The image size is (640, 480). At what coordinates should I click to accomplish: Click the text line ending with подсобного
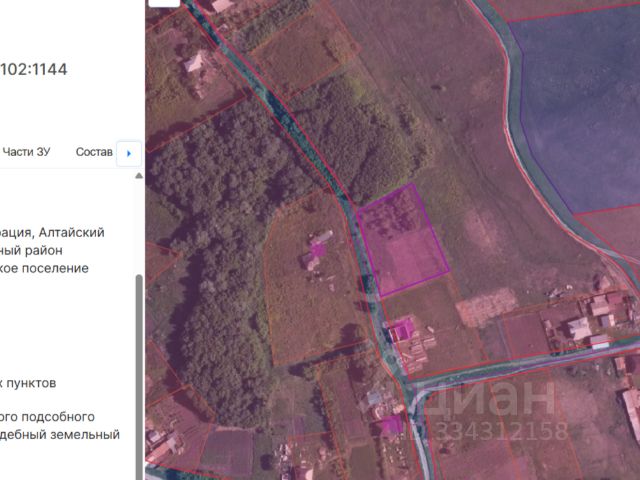pyautogui.click(x=47, y=417)
